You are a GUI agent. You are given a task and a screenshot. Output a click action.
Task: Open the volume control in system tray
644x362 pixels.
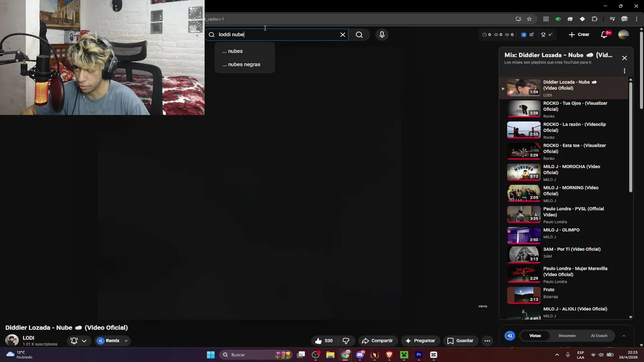pos(600,355)
